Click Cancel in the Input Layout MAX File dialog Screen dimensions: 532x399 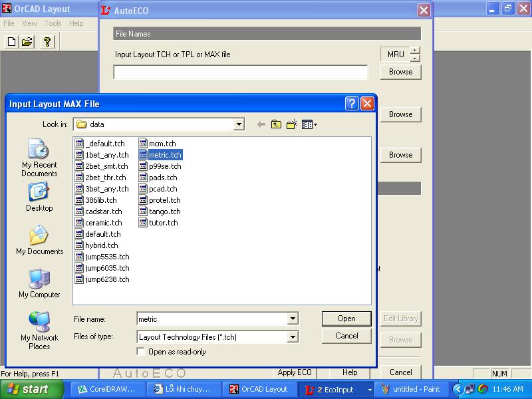pos(346,336)
